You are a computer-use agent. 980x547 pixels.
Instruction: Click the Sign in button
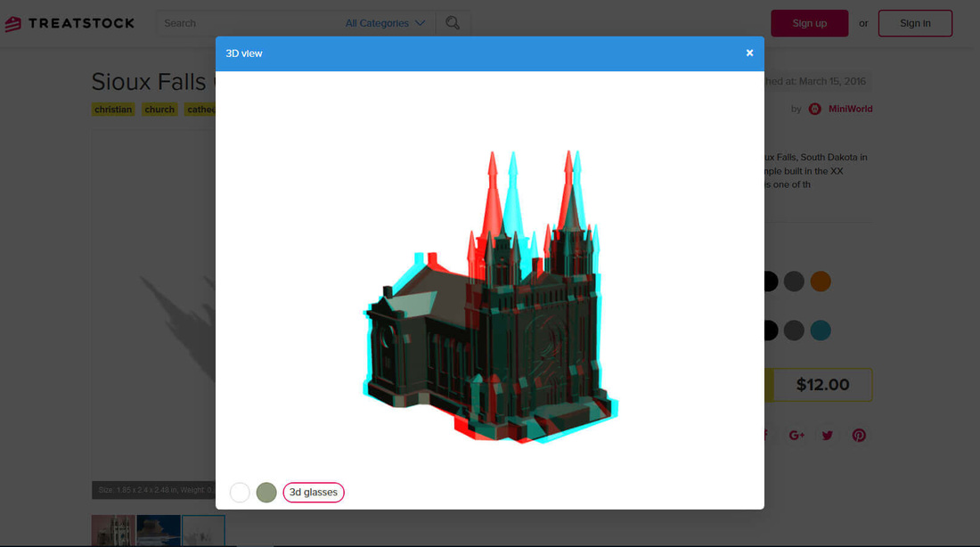pyautogui.click(x=915, y=23)
